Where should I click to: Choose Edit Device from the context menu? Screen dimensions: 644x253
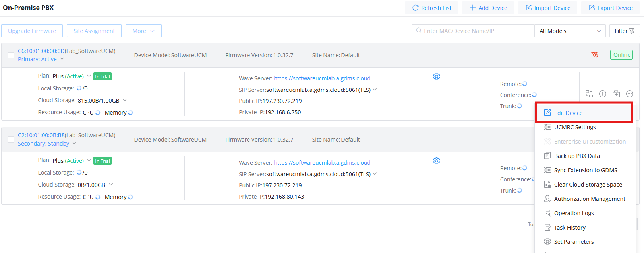584,113
